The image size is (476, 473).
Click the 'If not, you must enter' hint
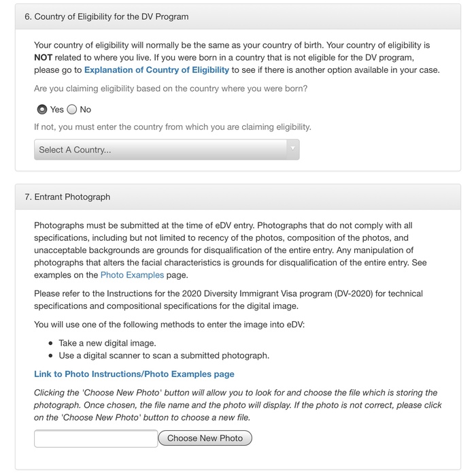click(172, 127)
